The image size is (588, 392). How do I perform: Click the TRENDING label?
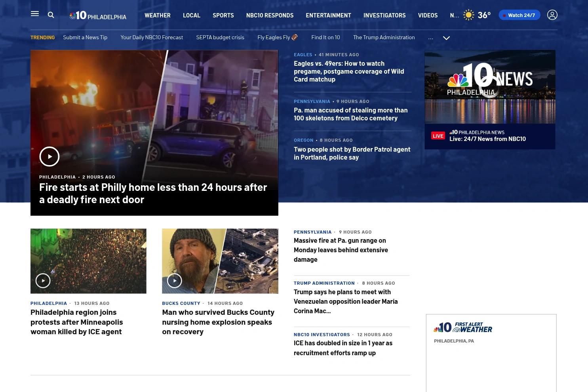[42, 37]
